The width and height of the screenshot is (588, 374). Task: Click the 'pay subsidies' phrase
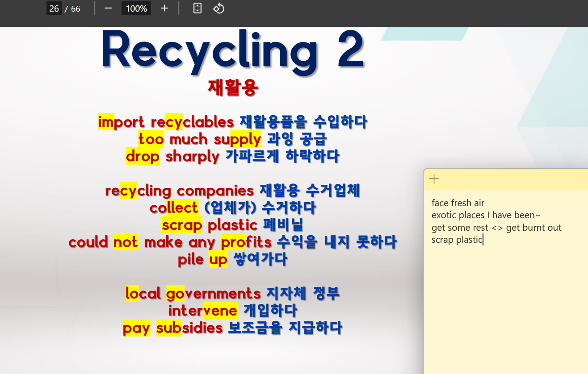click(x=173, y=328)
